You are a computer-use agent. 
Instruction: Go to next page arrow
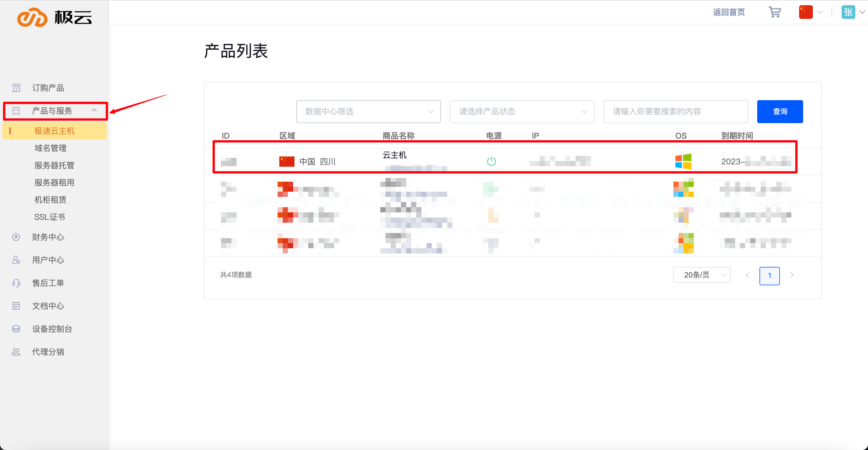coord(792,275)
